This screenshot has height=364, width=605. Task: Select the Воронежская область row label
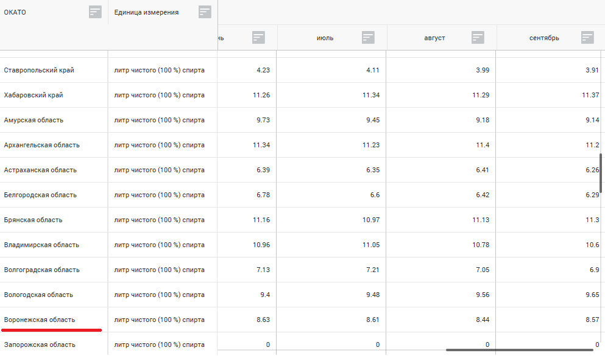40,320
